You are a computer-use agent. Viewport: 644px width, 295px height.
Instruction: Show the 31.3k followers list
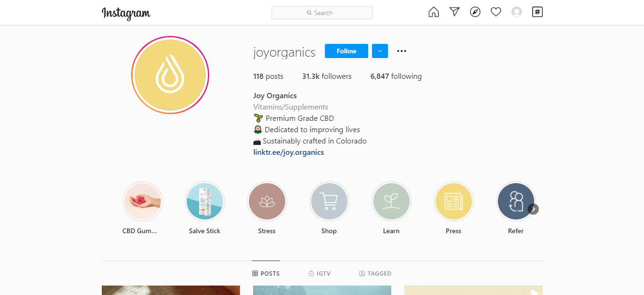pos(327,76)
